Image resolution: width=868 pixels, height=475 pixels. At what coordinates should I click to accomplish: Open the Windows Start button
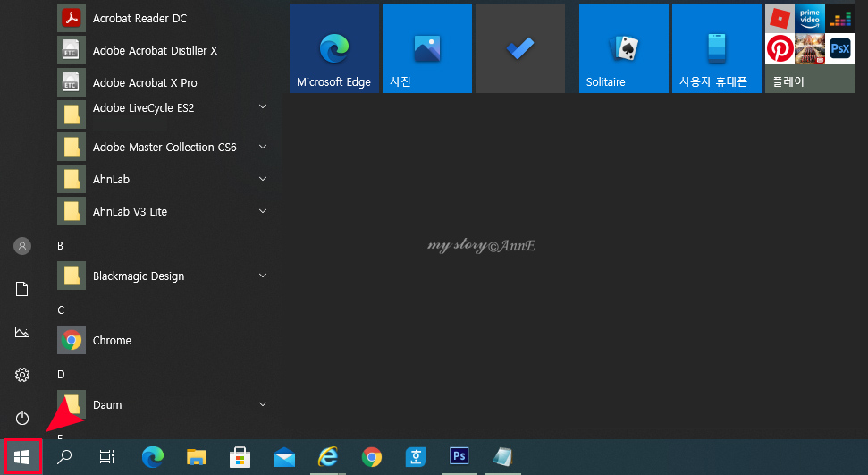[21, 457]
